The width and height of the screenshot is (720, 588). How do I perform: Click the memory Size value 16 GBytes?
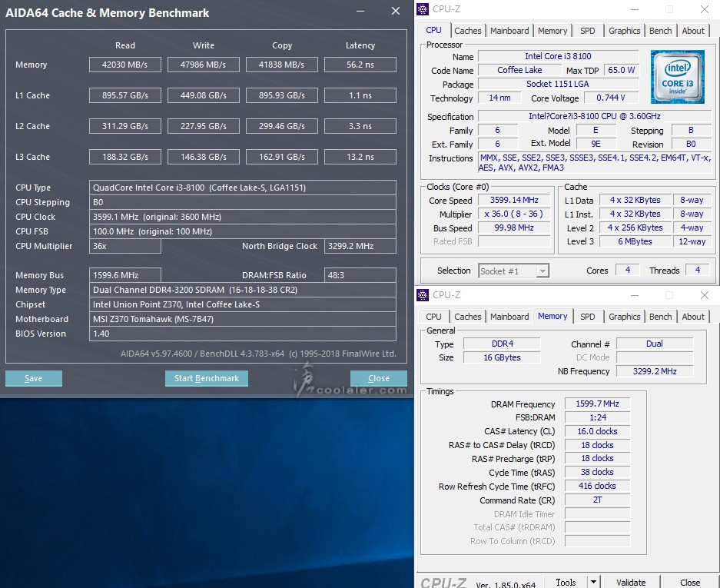pyautogui.click(x=502, y=357)
